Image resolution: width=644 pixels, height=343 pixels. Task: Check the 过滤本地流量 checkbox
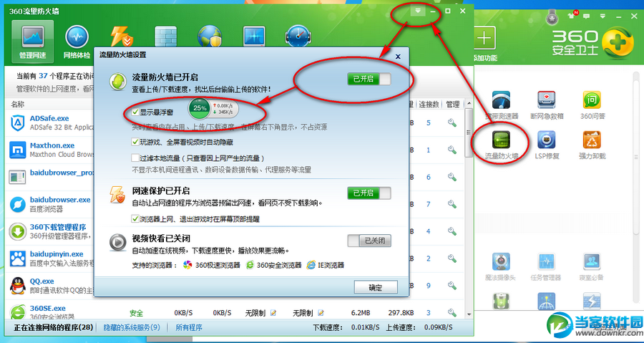135,158
